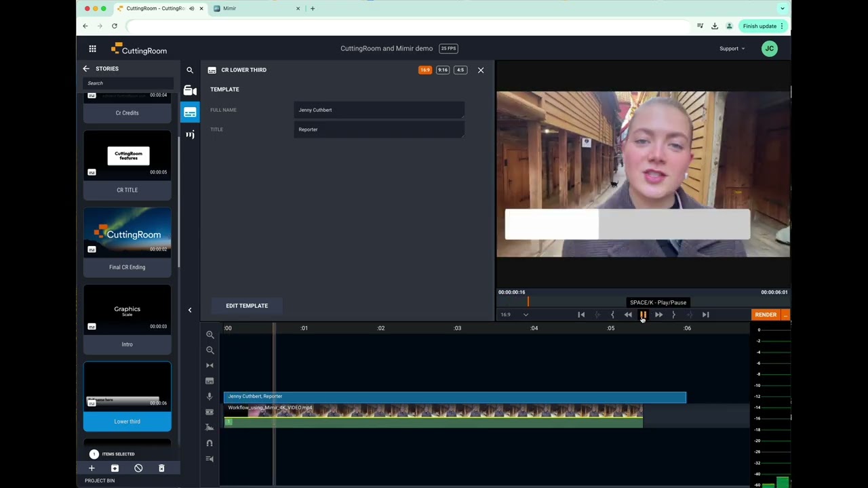This screenshot has width=868, height=488.
Task: Pause the video playback
Action: tap(644, 314)
